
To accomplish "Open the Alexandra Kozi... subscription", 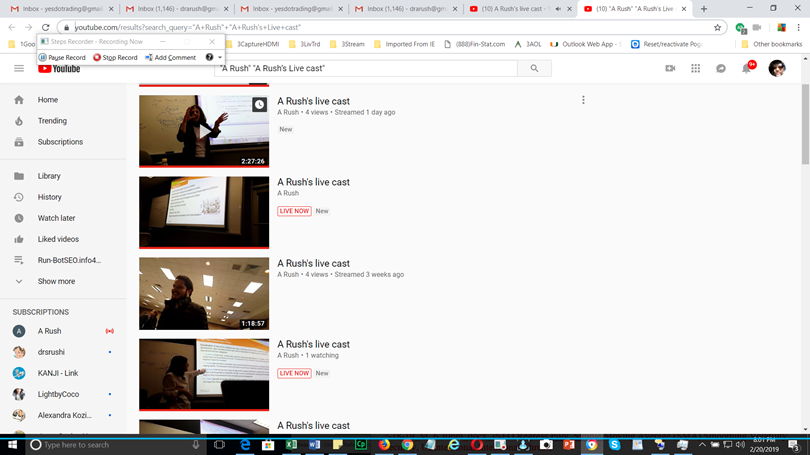I will click(x=63, y=415).
